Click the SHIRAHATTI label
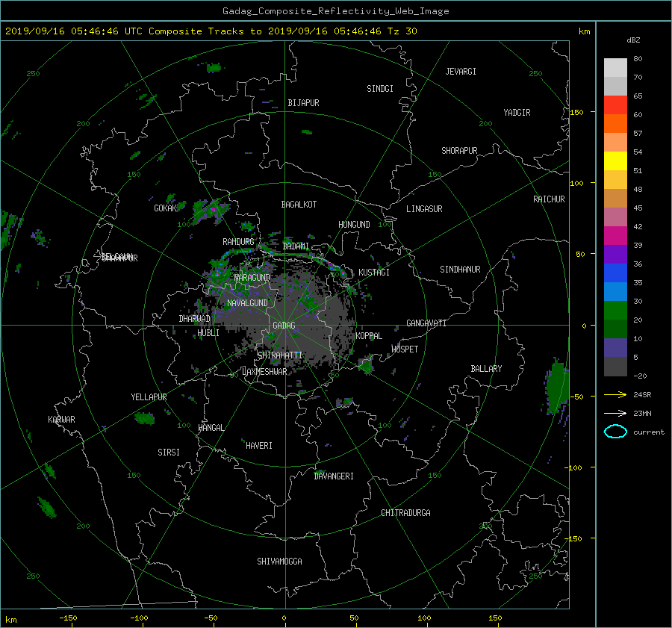The width and height of the screenshot is (672, 628). (x=280, y=355)
